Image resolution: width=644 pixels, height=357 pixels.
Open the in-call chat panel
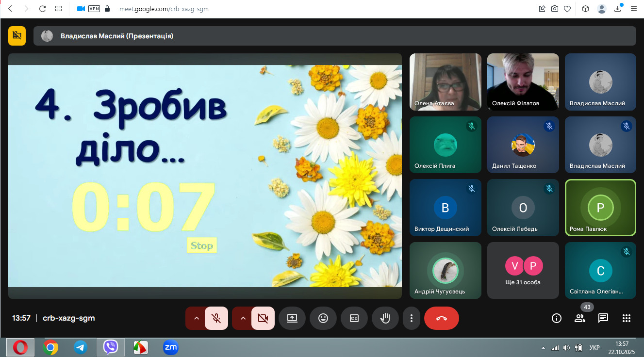click(x=603, y=318)
